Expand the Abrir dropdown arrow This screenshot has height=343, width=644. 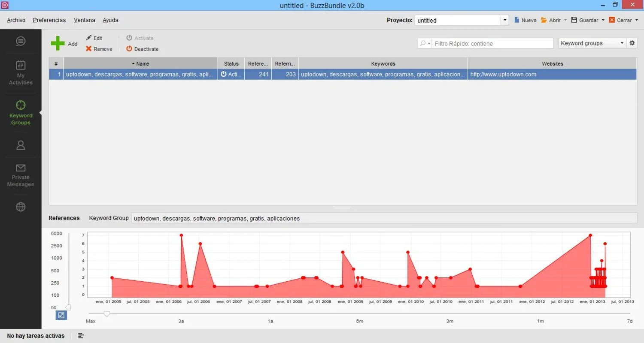click(565, 20)
